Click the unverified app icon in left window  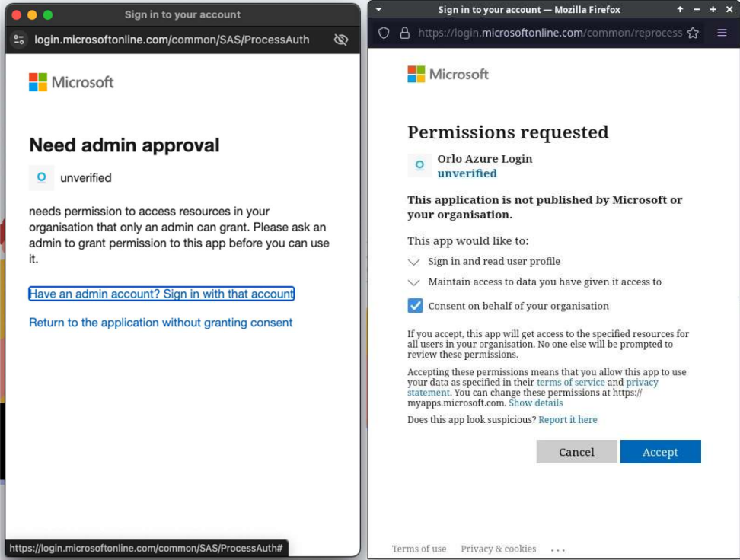[41, 177]
